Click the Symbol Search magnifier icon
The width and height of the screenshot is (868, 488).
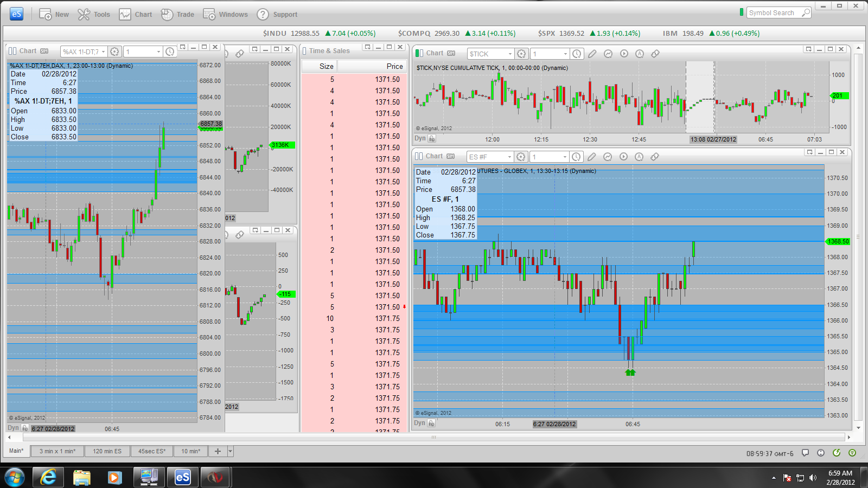coord(806,12)
